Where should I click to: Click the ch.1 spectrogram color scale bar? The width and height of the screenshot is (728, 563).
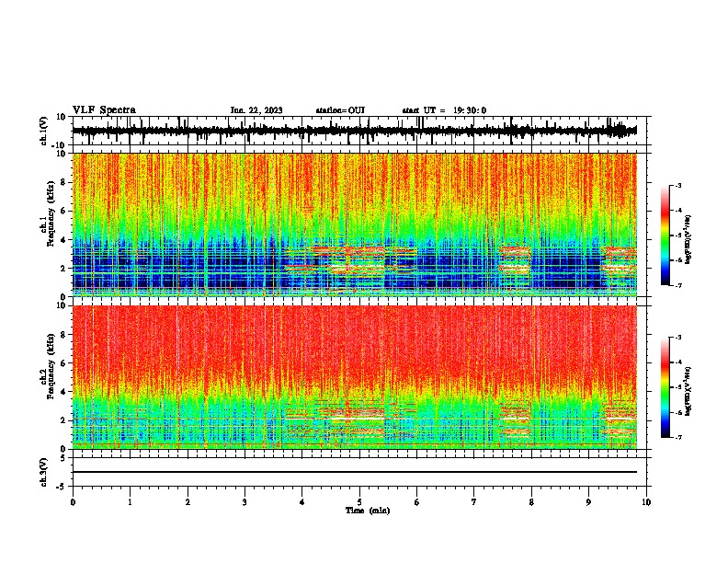click(x=665, y=236)
